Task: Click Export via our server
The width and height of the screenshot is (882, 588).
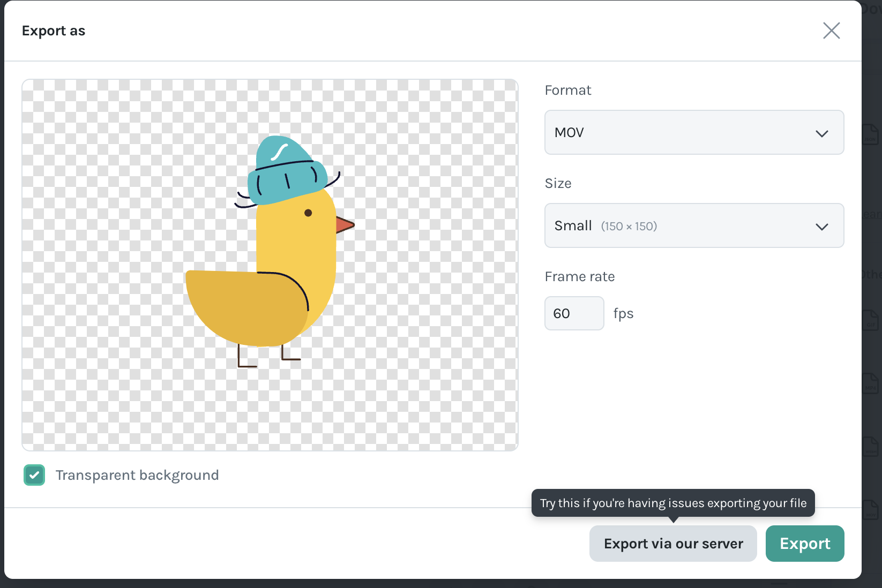Action: pyautogui.click(x=673, y=544)
